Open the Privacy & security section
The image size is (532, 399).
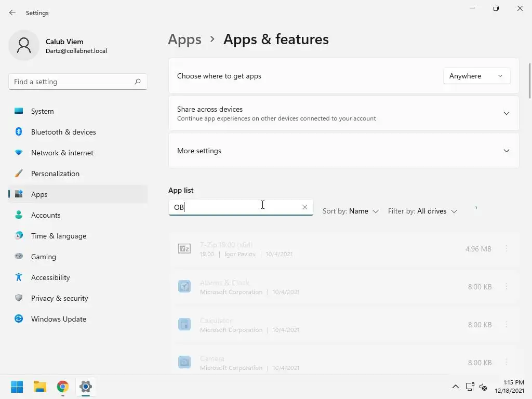[59, 298]
